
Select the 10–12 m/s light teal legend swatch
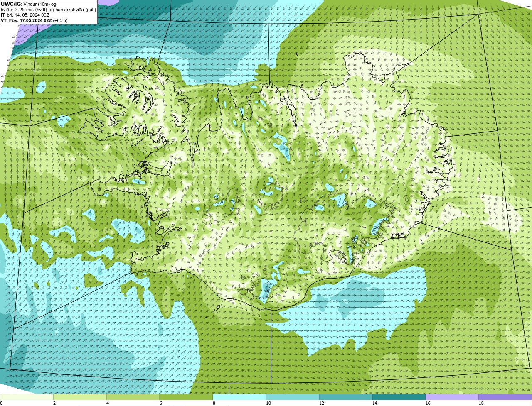(x=293, y=397)
